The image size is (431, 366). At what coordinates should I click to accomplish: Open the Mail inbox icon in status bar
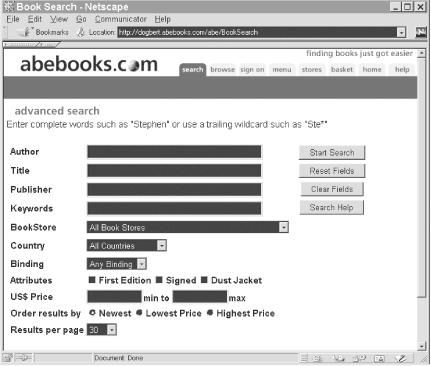tap(338, 358)
